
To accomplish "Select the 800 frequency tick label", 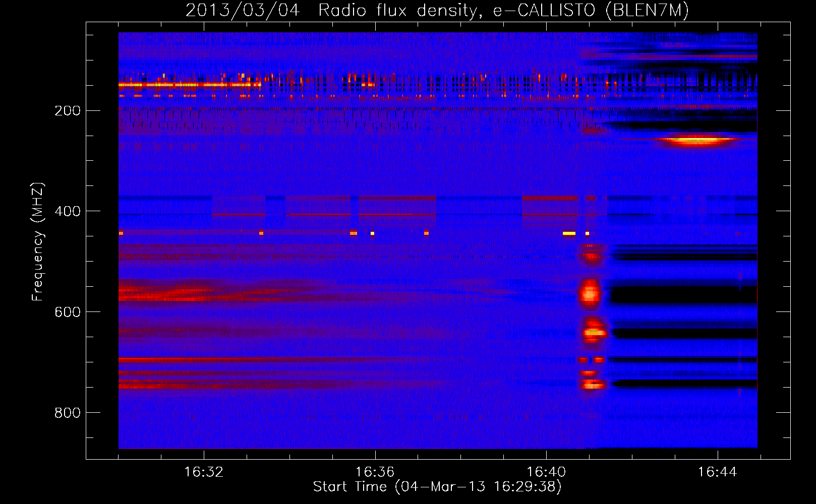I will 68,413.
